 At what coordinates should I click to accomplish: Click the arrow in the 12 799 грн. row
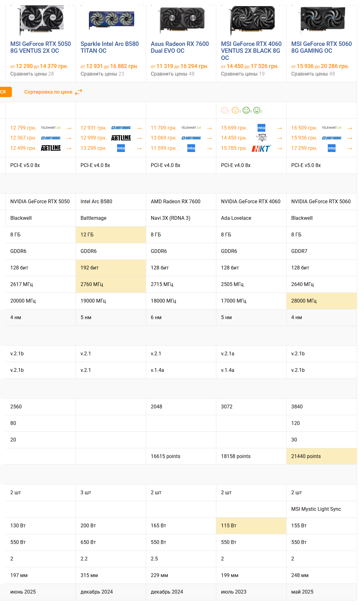[69, 128]
